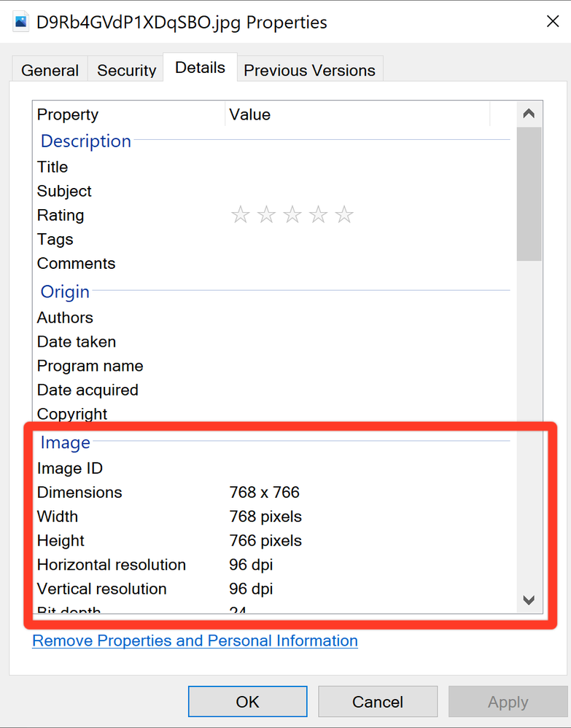The width and height of the screenshot is (571, 728).
Task: Set rating to the second star
Action: [267, 215]
